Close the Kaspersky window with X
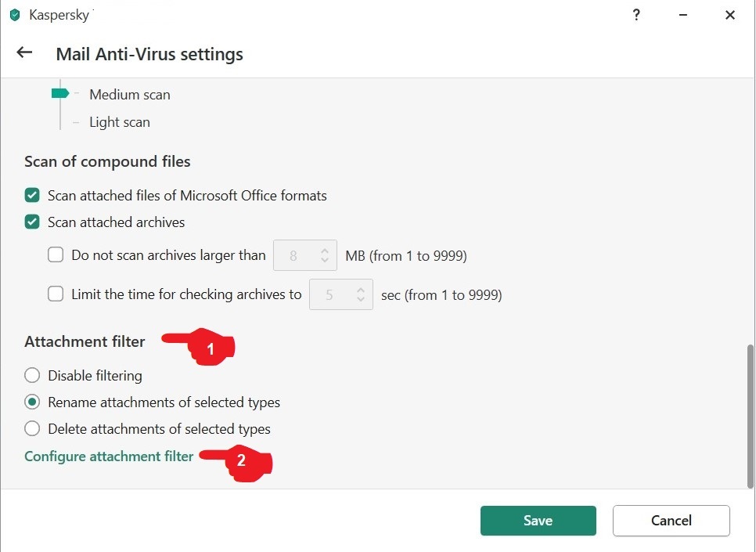The width and height of the screenshot is (756, 552). (x=730, y=15)
